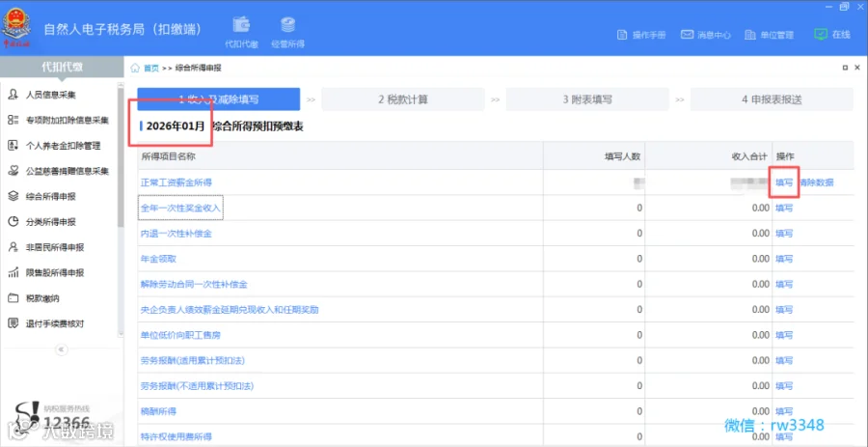
Task: Click 填写 for 稿酬所得
Action: 784,411
